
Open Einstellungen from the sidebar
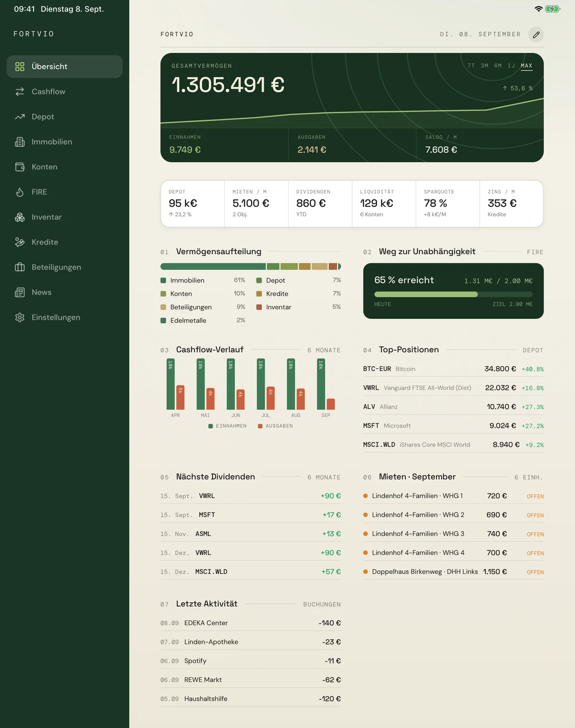point(65,317)
